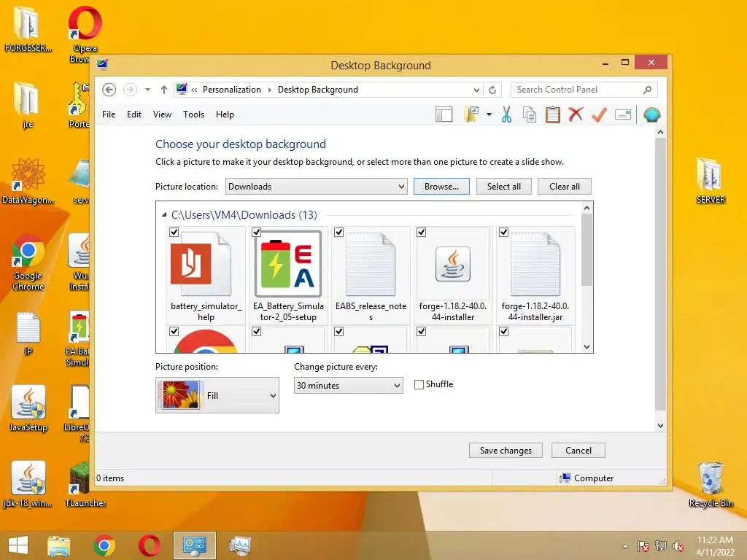Click the Select all button

[x=503, y=187]
